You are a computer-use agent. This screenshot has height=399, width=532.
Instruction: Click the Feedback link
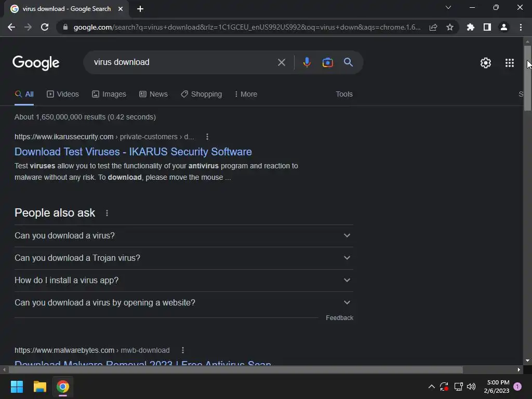coord(340,318)
